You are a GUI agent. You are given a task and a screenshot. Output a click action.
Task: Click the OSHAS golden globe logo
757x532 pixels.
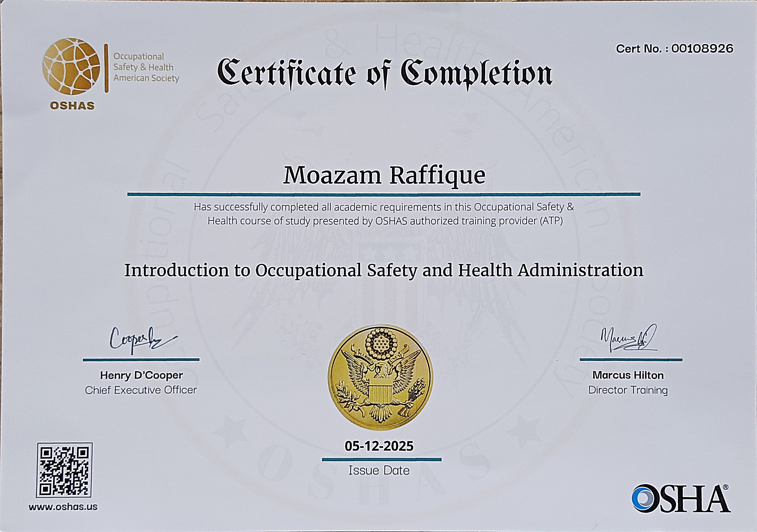[x=71, y=66]
